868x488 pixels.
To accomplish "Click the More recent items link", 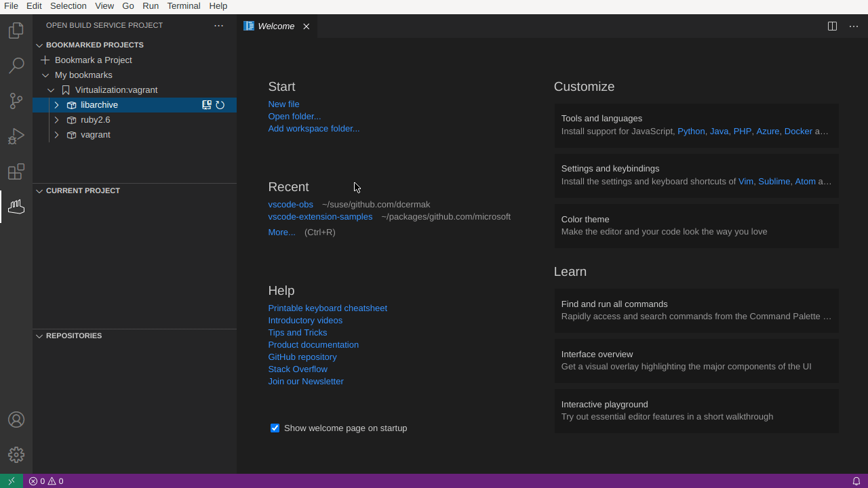I will pos(281,232).
